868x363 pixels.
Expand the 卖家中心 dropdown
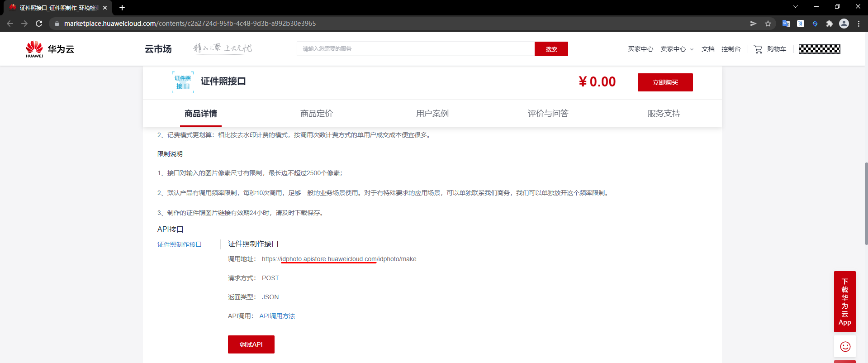(x=677, y=49)
